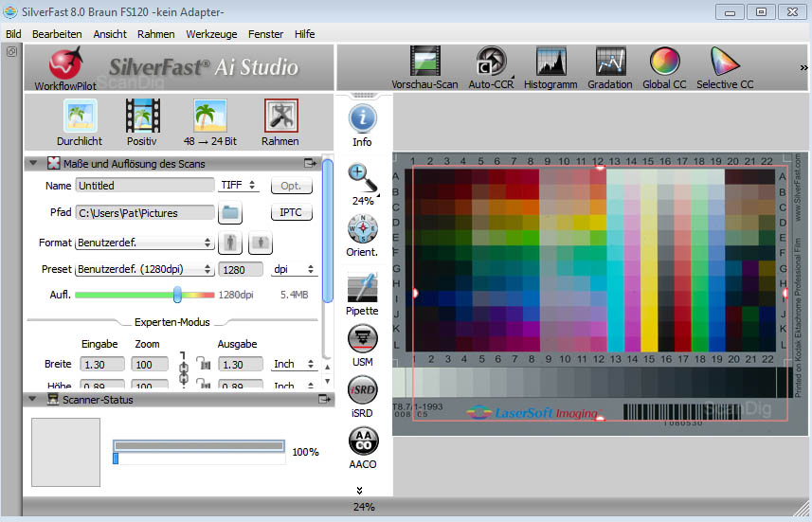This screenshot has height=522, width=812.
Task: Open the Rahmen menu
Action: click(156, 34)
